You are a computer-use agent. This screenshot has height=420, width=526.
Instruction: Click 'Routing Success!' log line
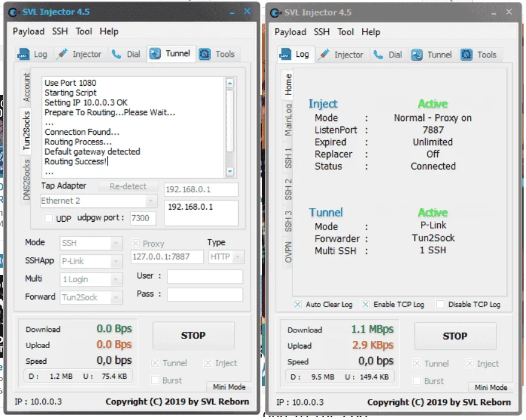[76, 161]
